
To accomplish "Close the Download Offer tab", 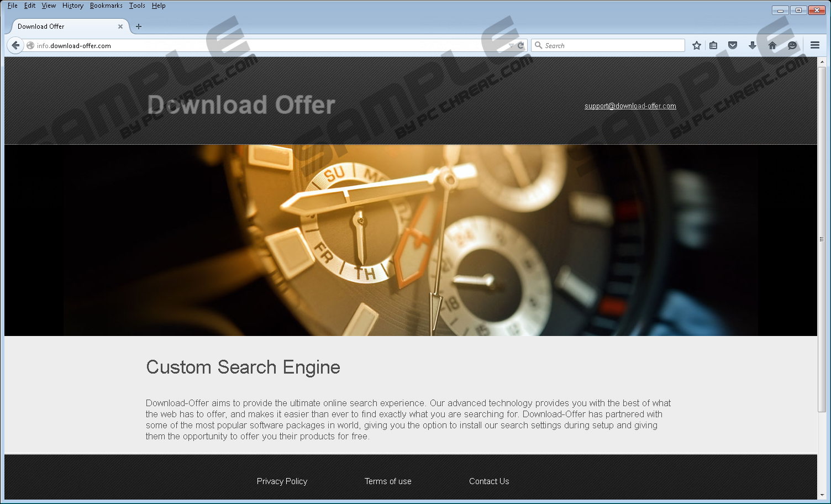I will coord(120,26).
